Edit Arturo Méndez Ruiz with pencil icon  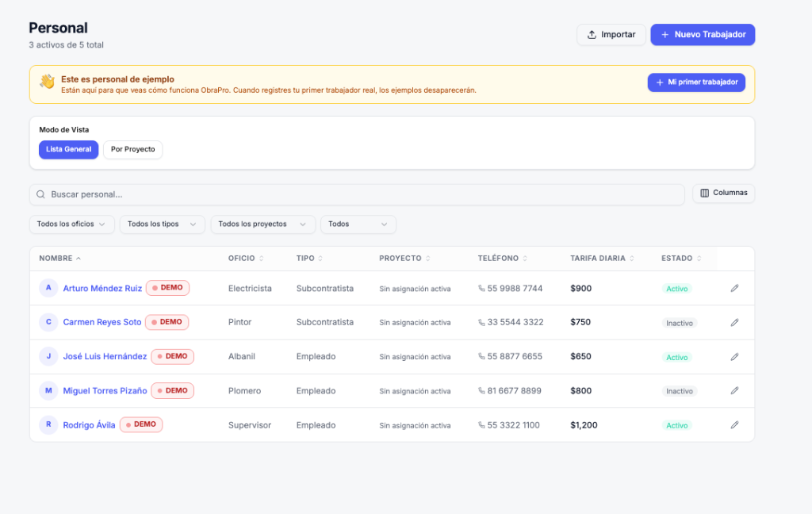tap(734, 288)
